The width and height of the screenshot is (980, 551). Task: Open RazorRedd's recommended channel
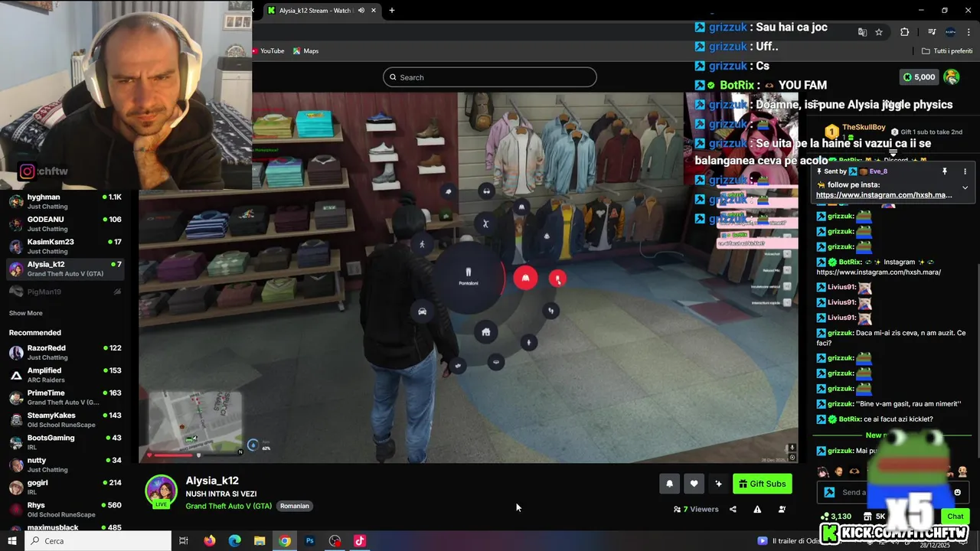coord(66,353)
